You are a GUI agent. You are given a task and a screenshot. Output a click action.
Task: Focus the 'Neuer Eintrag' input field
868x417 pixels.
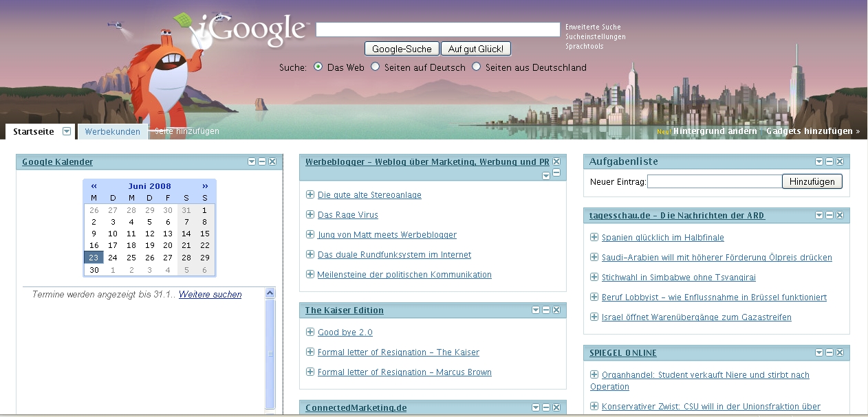click(x=715, y=181)
